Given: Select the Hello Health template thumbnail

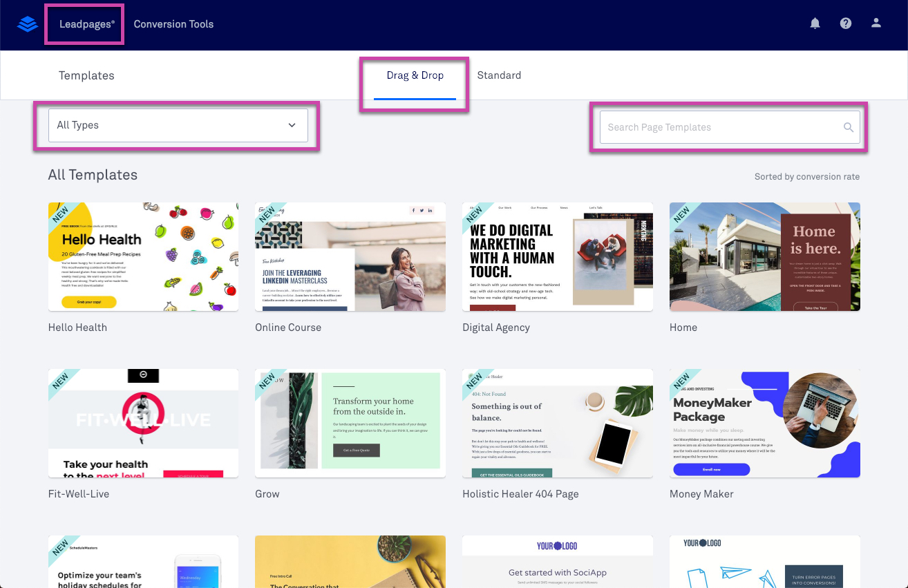Looking at the screenshot, I should [x=143, y=256].
